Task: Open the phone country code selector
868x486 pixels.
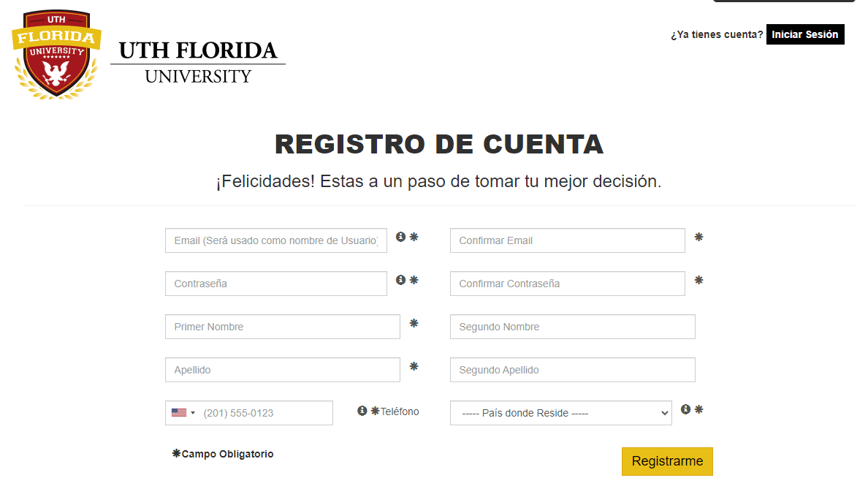Action: click(x=184, y=412)
